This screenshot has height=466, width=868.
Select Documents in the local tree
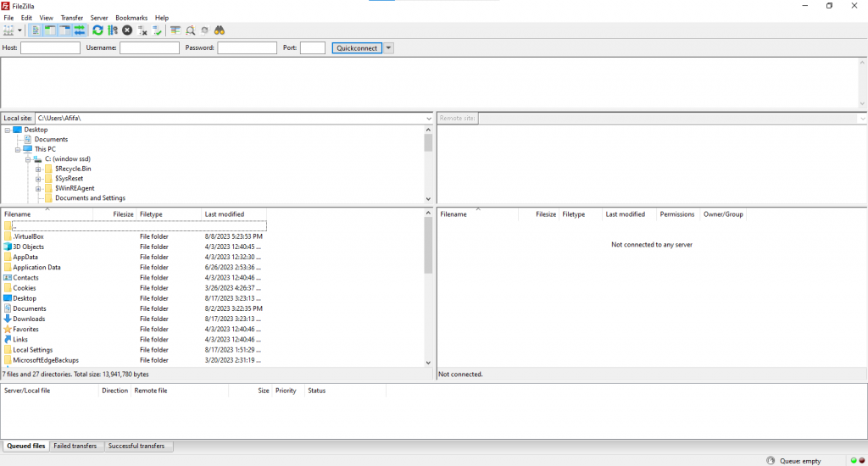[51, 140]
